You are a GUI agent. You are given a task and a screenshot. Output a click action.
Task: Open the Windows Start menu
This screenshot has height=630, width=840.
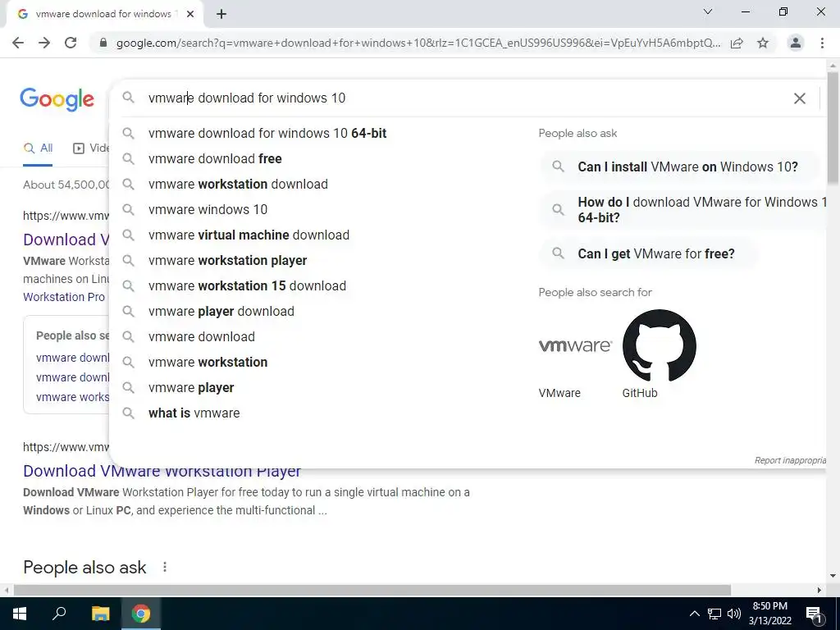coord(20,614)
